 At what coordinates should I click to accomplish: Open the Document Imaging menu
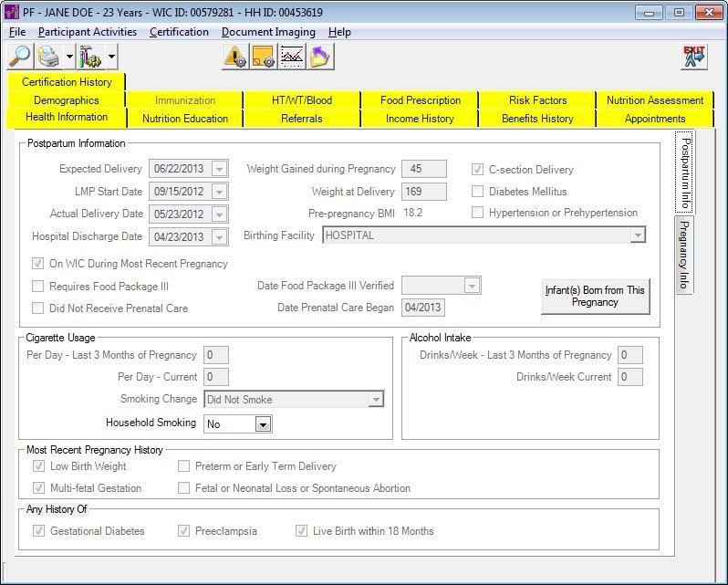point(268,32)
